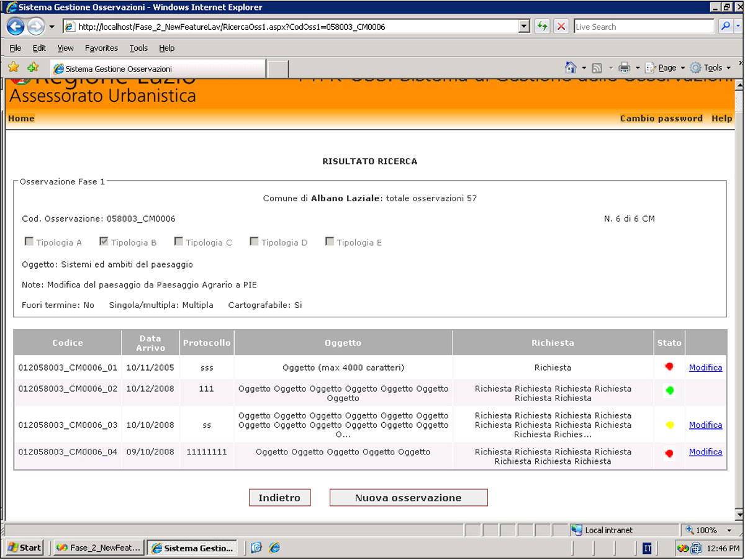Viewport: 745px width, 560px height.
Task: Click the Add to Favorites icon
Action: [x=33, y=68]
